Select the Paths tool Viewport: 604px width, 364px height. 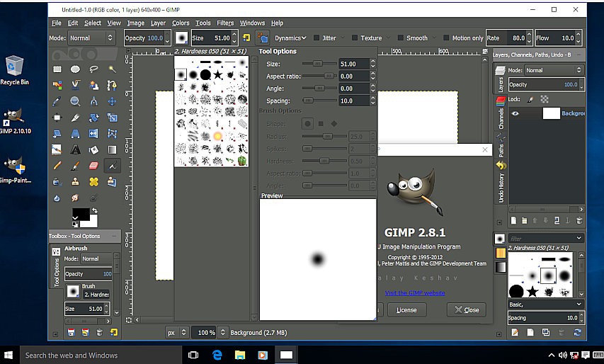(x=112, y=85)
